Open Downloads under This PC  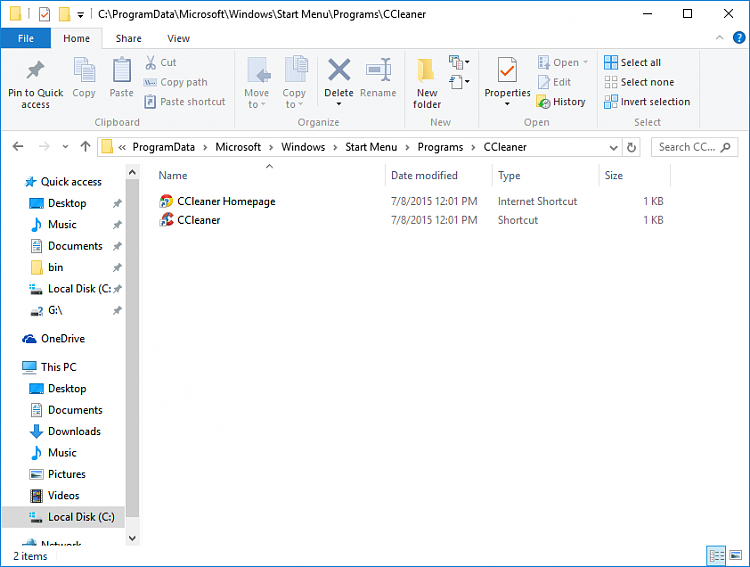coord(74,432)
